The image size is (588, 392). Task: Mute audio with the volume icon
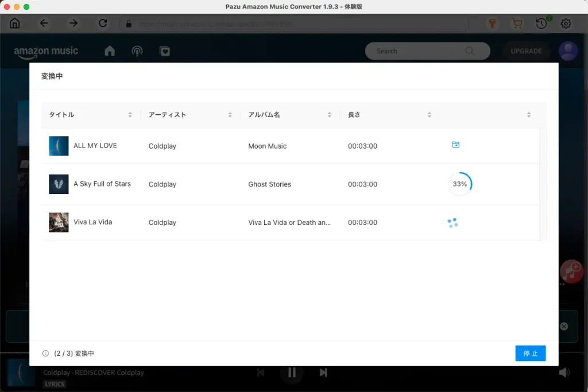[564, 372]
